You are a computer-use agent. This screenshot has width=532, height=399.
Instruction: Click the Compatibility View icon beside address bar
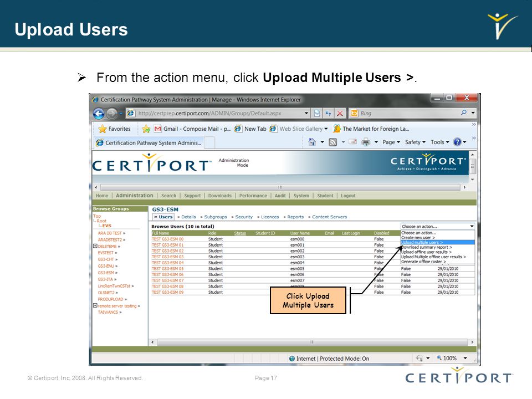click(317, 113)
